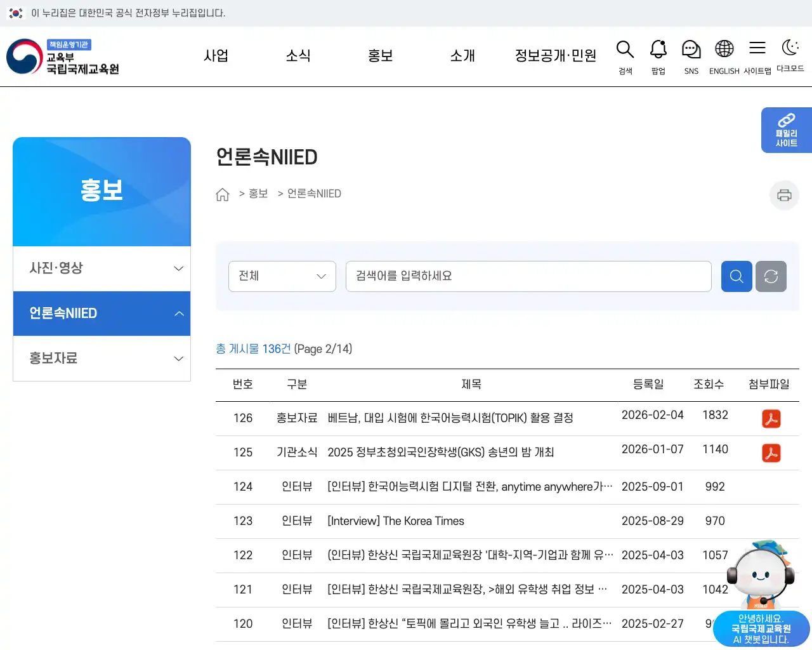Viewport: 812px width, 650px height.
Task: Open post 121 해외 유학생 취업 정보 interview
Action: coord(468,590)
